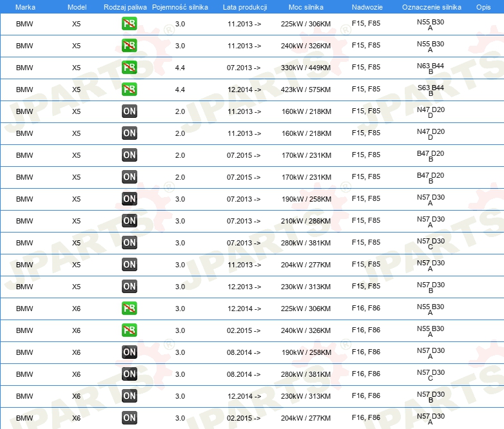Click the X6 204kW / 277KM power cell
504x429 pixels.
tap(305, 418)
